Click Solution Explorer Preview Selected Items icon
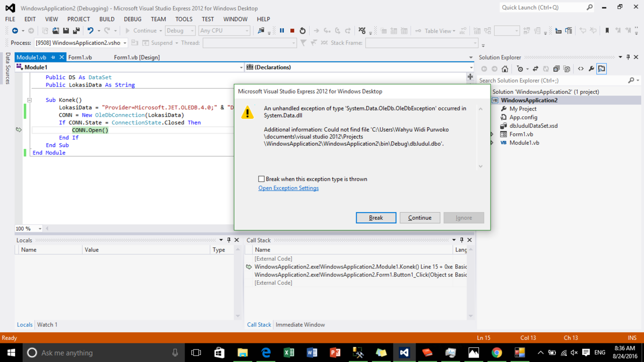The image size is (644, 362). 602,69
